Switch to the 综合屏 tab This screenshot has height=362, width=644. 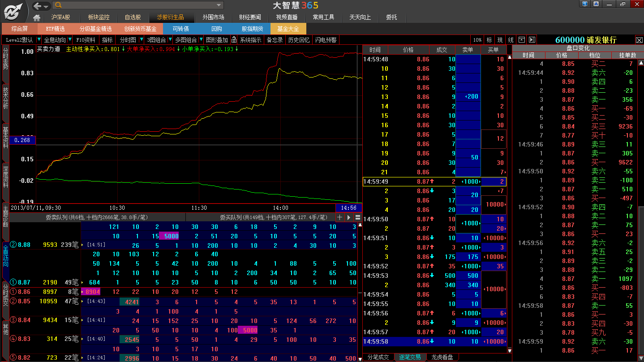(20, 29)
